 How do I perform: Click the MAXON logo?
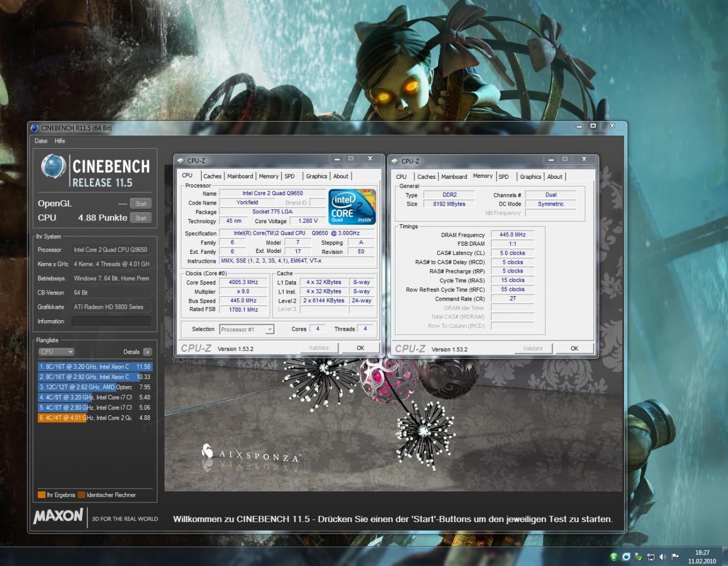point(58,516)
